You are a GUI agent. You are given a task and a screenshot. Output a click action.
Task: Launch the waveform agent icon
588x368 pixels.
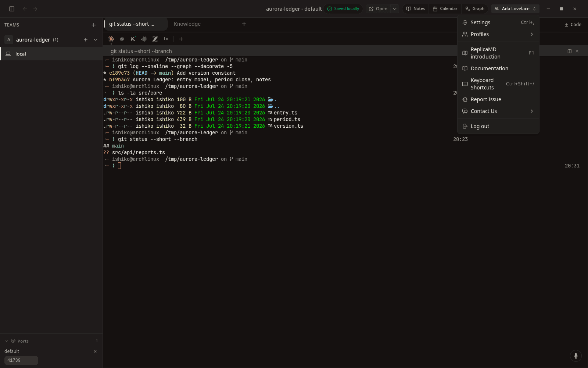144,39
